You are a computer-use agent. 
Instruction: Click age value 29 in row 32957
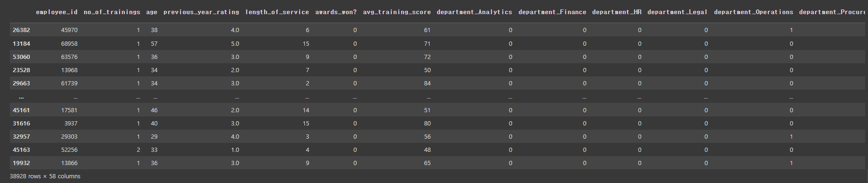pos(154,136)
